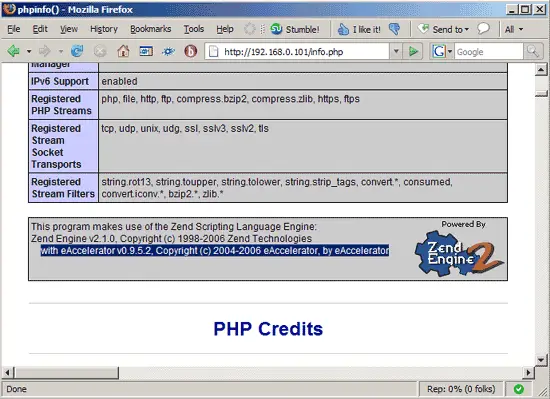Click the blue screen toolbar icon beside Home
The image size is (550, 399).
[x=146, y=51]
